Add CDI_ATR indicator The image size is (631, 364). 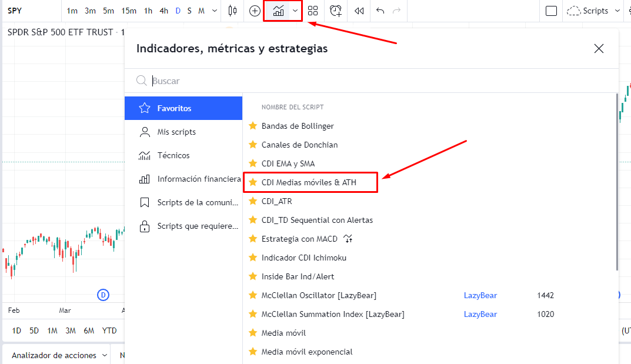pyautogui.click(x=276, y=201)
